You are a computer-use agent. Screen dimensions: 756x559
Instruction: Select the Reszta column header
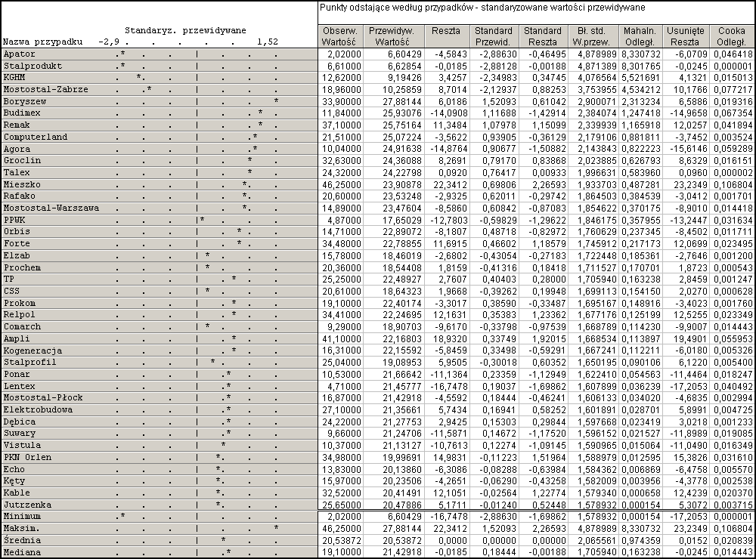[x=446, y=36]
